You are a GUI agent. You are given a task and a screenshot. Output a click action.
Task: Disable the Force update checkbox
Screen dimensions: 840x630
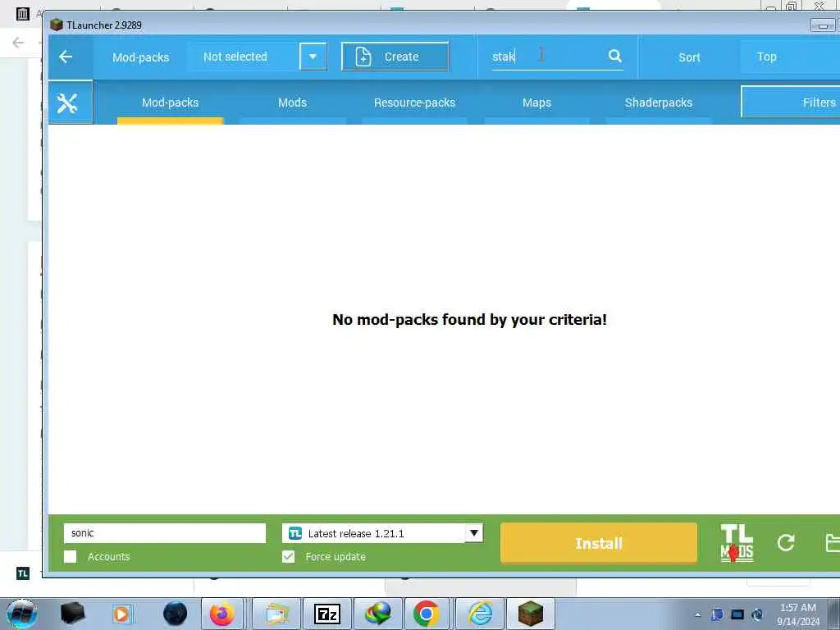(x=288, y=557)
